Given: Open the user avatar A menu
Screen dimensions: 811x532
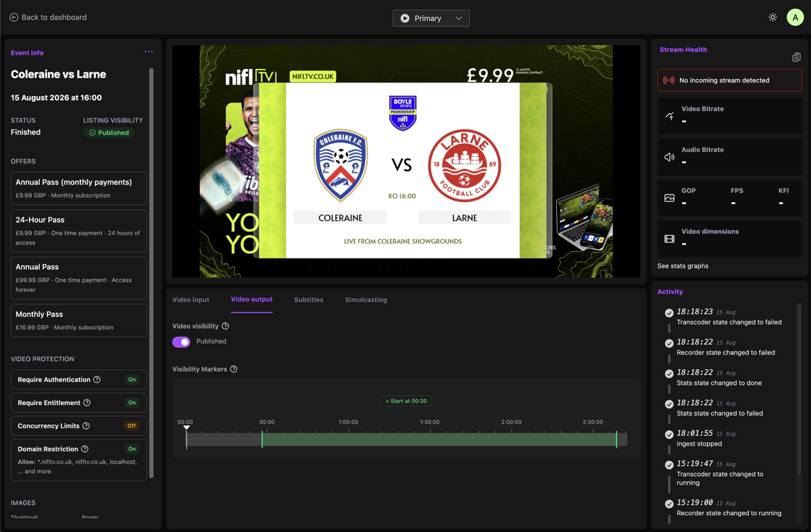Looking at the screenshot, I should (795, 18).
